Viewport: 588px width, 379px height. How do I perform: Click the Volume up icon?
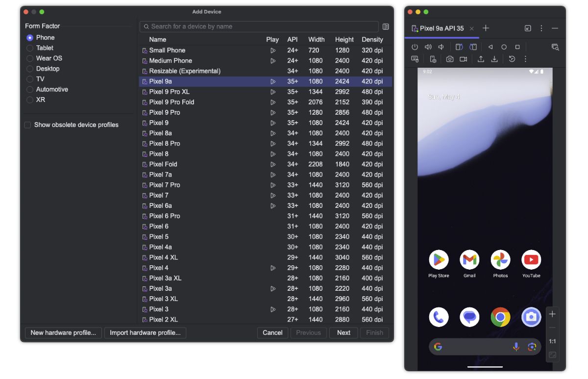[x=428, y=47]
